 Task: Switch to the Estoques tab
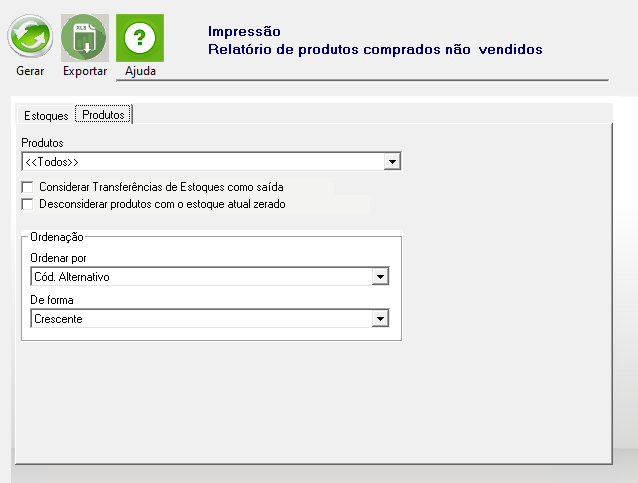(46, 116)
